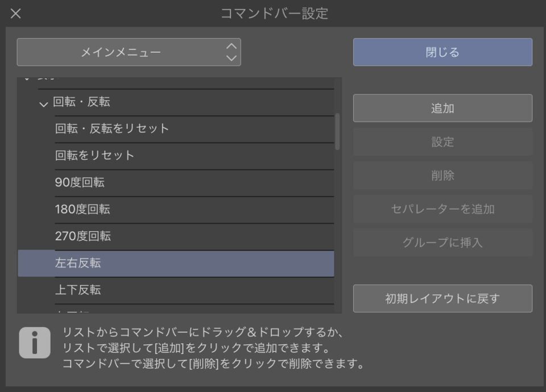Select the 回転・反転 group label
This screenshot has height=392, width=546.
pos(82,102)
